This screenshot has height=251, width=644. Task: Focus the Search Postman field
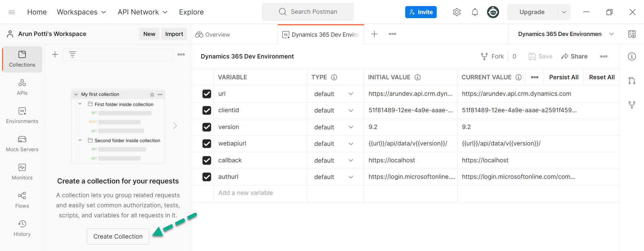click(x=308, y=12)
